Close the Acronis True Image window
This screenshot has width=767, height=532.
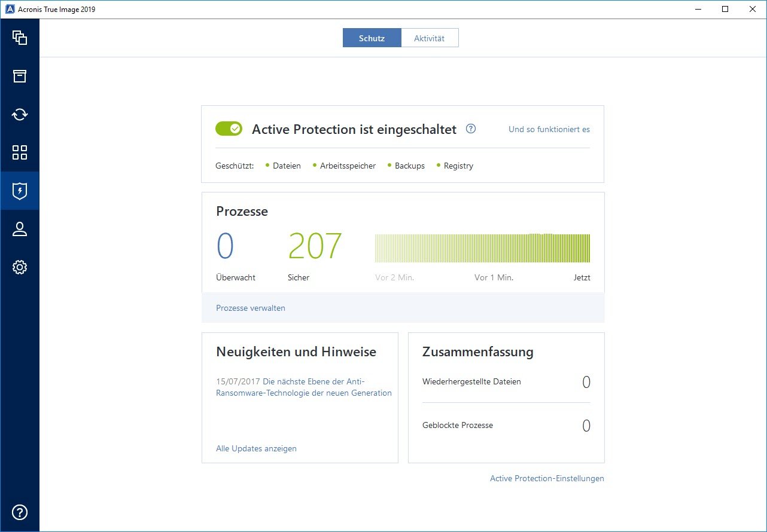(x=753, y=9)
